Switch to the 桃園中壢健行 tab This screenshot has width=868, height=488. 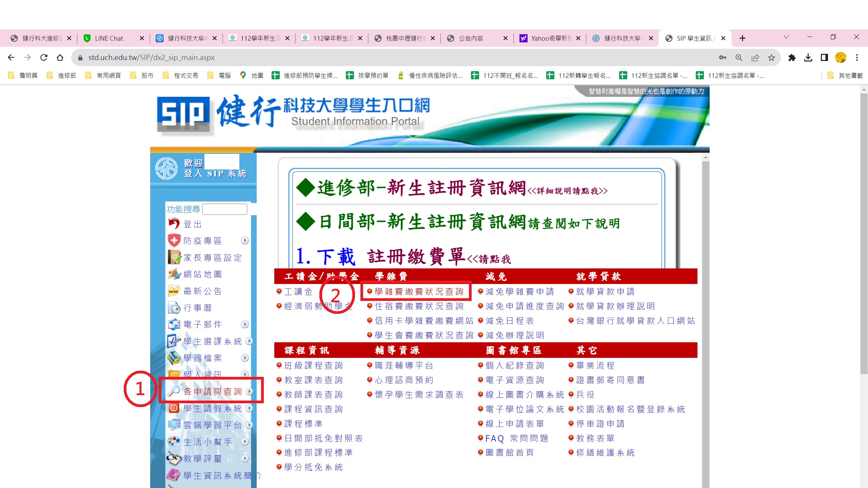[404, 38]
